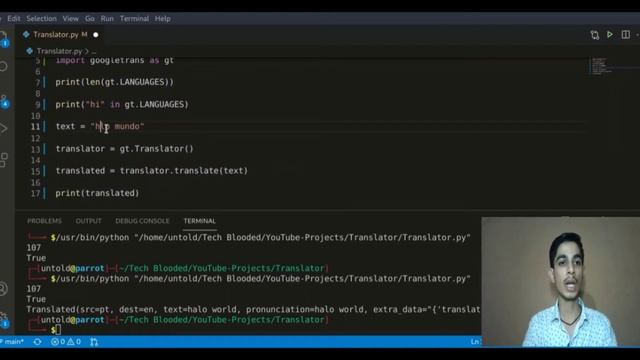The height and width of the screenshot is (360, 640).
Task: Click the main* branch in status bar
Action: click(x=12, y=342)
